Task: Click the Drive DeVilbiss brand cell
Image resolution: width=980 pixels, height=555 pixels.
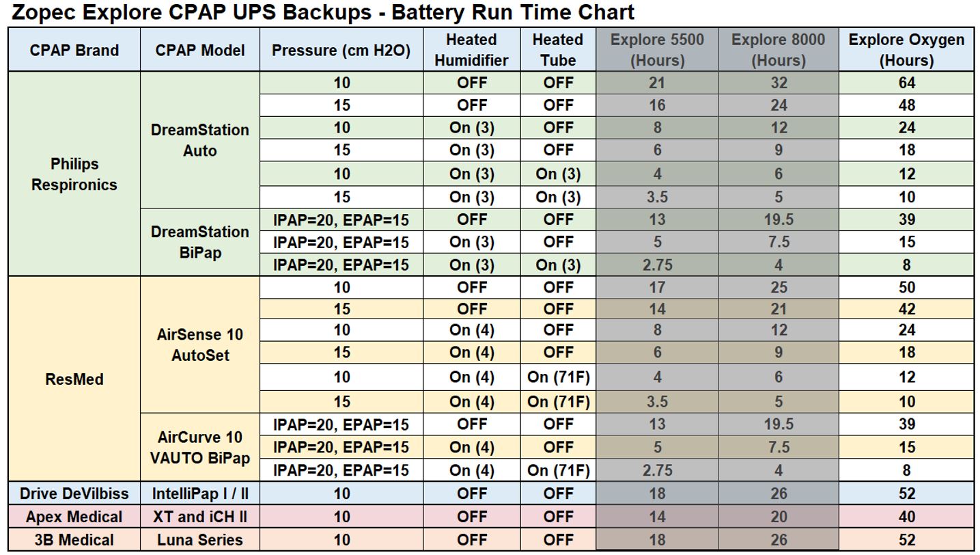Action: pos(74,493)
